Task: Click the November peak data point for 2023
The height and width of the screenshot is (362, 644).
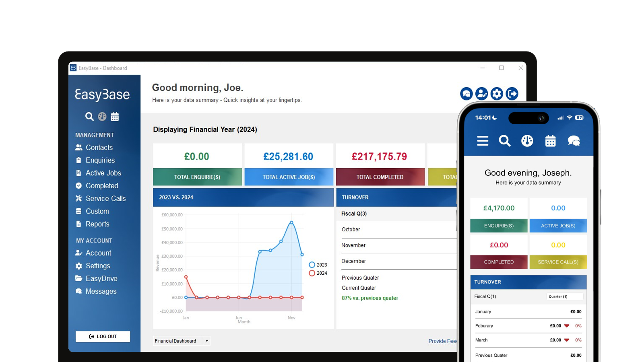Action: point(291,222)
